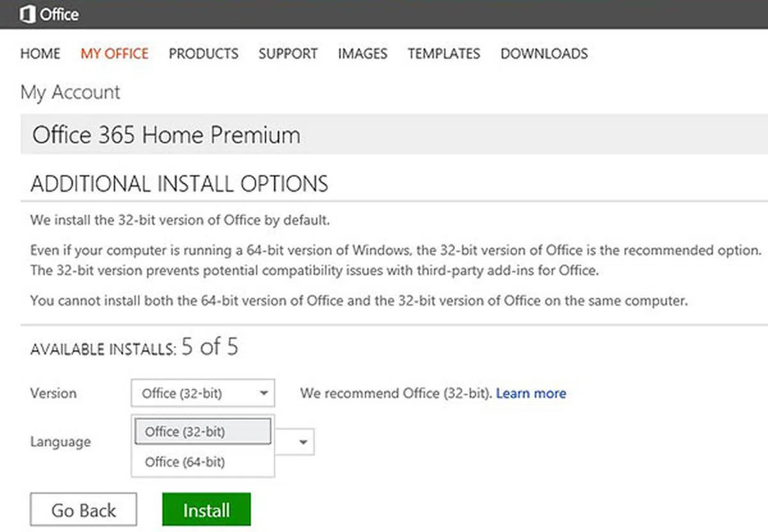
Task: Click the Available Installs 5 of 5 text
Action: point(134,348)
